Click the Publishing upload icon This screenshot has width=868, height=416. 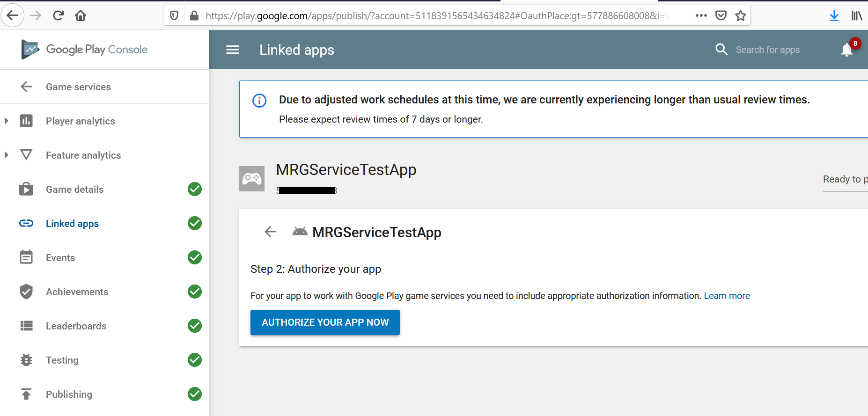26,394
